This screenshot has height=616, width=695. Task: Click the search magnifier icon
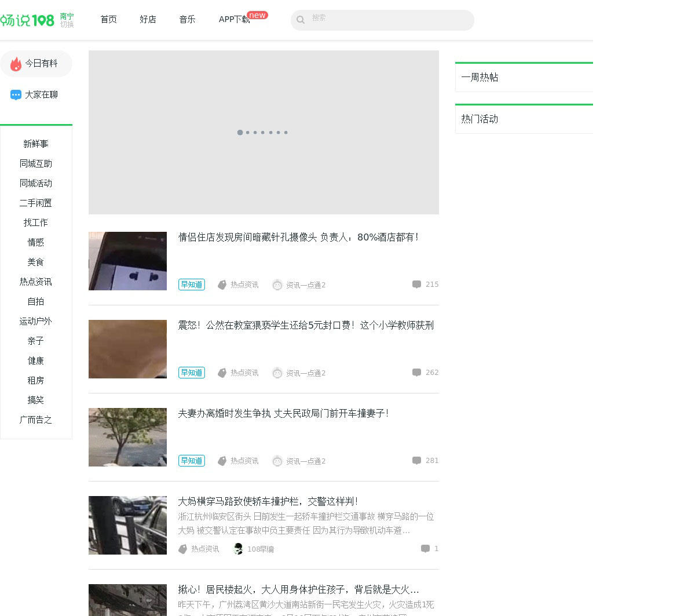point(301,20)
